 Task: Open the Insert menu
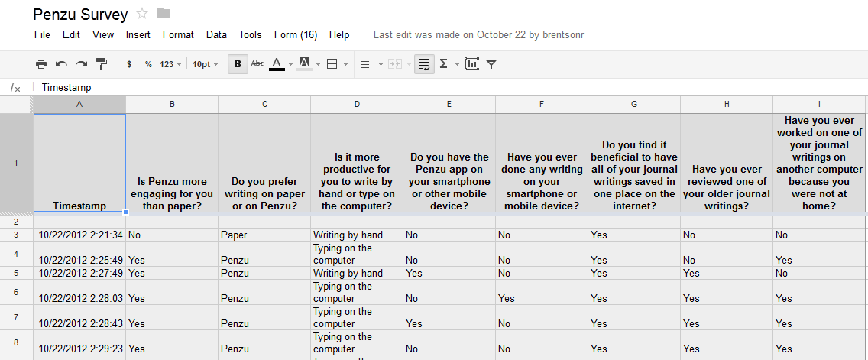[x=138, y=35]
